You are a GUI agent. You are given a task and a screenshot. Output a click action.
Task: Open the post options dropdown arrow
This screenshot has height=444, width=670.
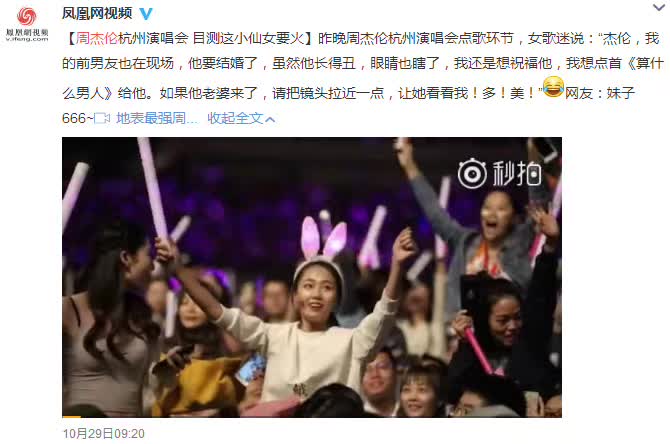(x=658, y=7)
